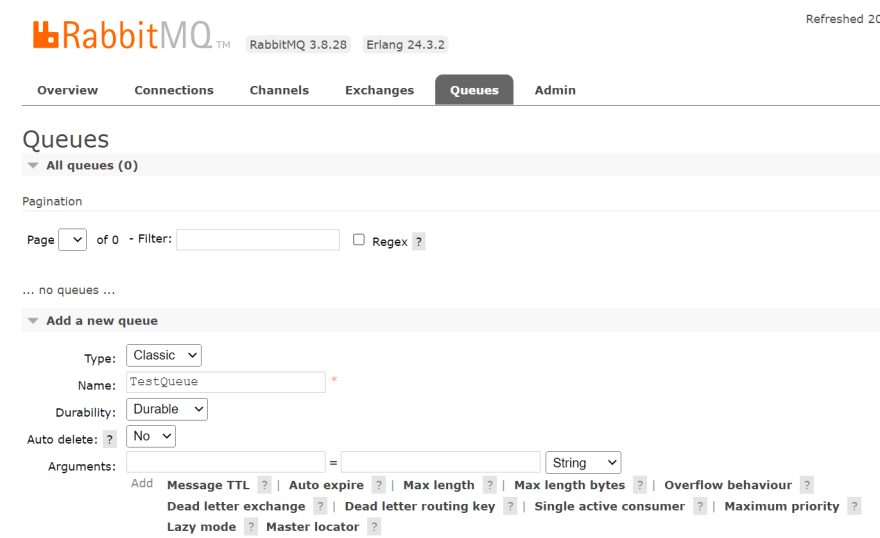Image resolution: width=880 pixels, height=538 pixels.
Task: Add Single active consumer argument
Action: [x=609, y=507]
